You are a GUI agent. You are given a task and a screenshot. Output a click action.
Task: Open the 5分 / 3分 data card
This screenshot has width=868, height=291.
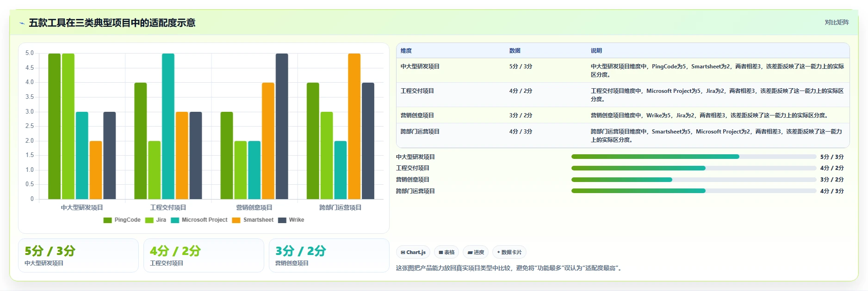click(78, 255)
